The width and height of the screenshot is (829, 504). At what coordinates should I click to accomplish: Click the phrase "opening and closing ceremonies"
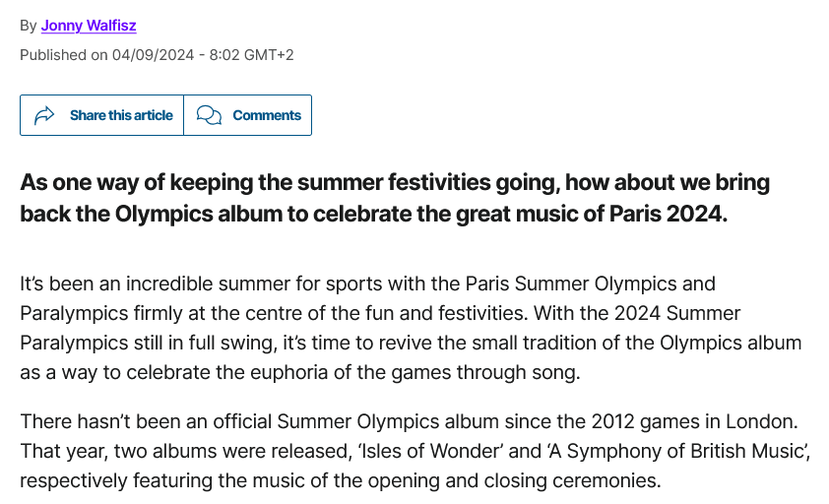(x=514, y=480)
